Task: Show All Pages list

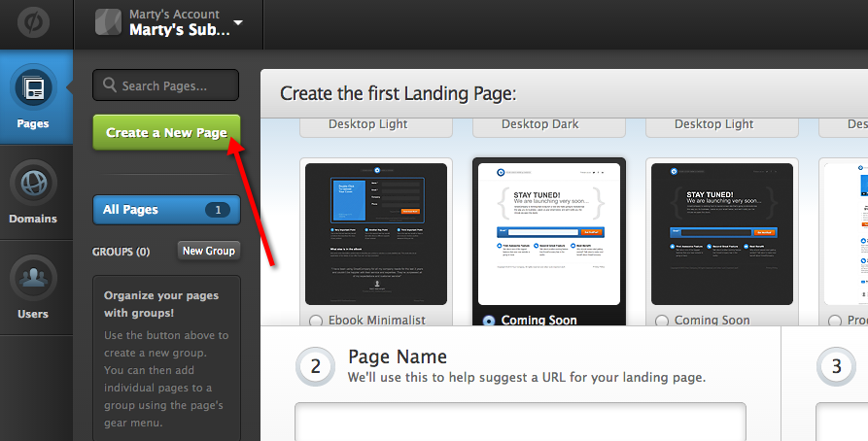Action: point(165,210)
